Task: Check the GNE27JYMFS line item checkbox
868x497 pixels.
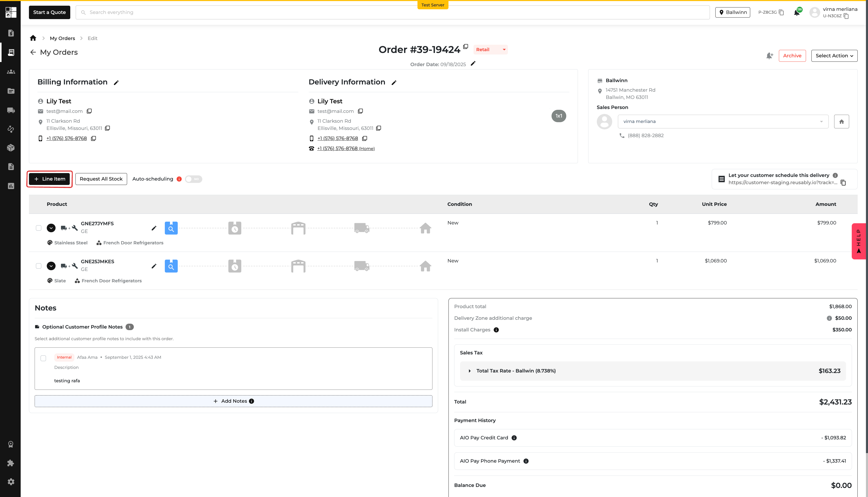Action: (38, 228)
